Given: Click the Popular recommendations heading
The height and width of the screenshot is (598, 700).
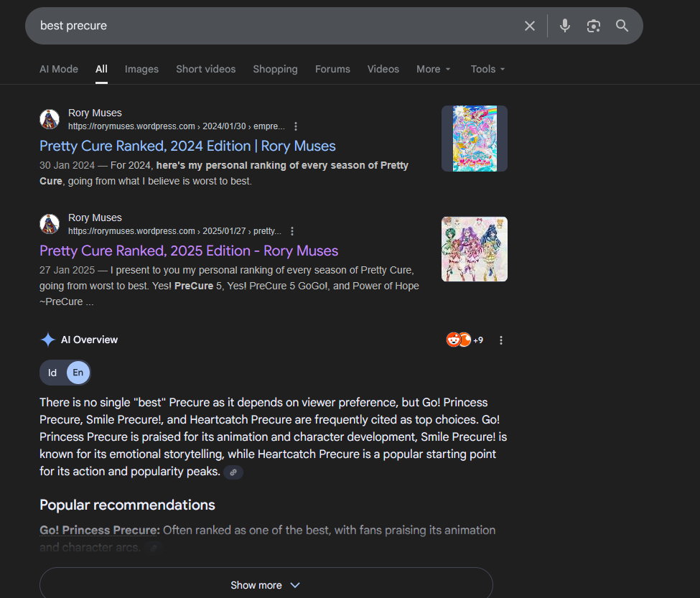Looking at the screenshot, I should click(x=127, y=505).
